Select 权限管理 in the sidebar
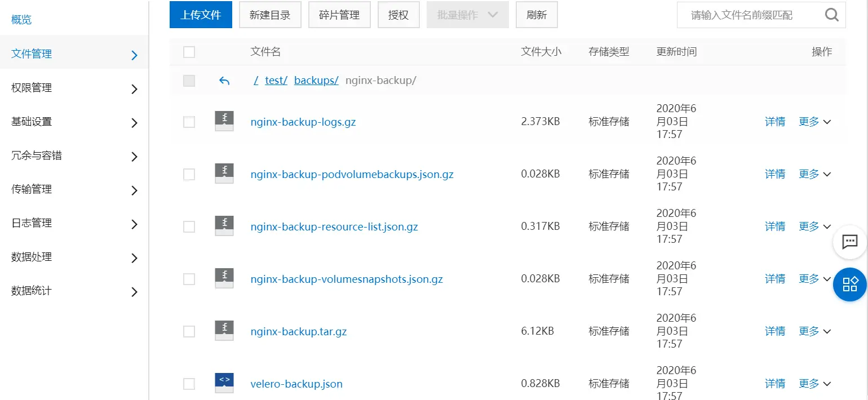Viewport: 868px width, 400px height. (32, 87)
